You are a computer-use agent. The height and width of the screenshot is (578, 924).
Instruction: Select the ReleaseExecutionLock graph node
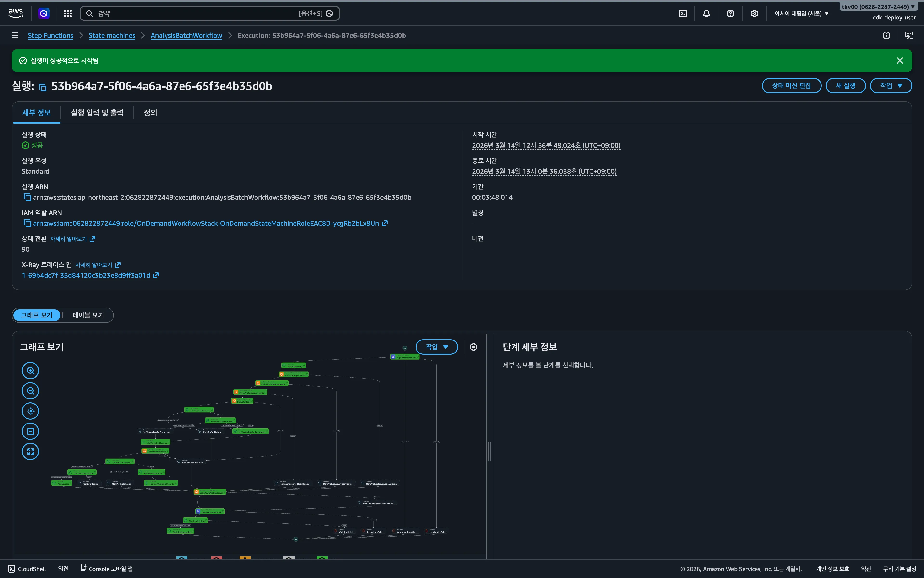point(210,512)
